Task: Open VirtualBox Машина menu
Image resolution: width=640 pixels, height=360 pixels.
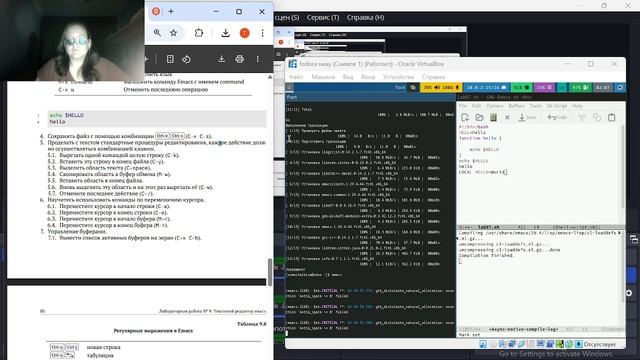Action: pos(323,77)
